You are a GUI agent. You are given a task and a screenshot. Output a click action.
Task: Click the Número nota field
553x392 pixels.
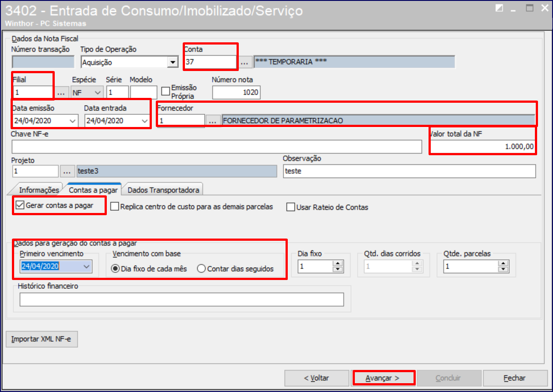237,93
